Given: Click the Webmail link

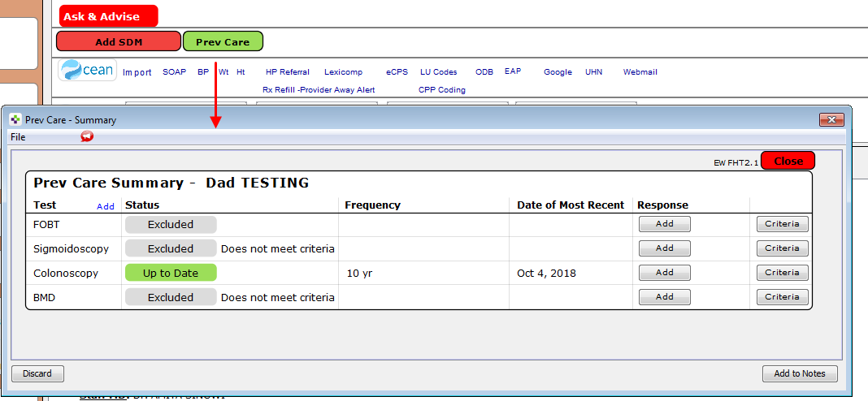Looking at the screenshot, I should click(640, 72).
